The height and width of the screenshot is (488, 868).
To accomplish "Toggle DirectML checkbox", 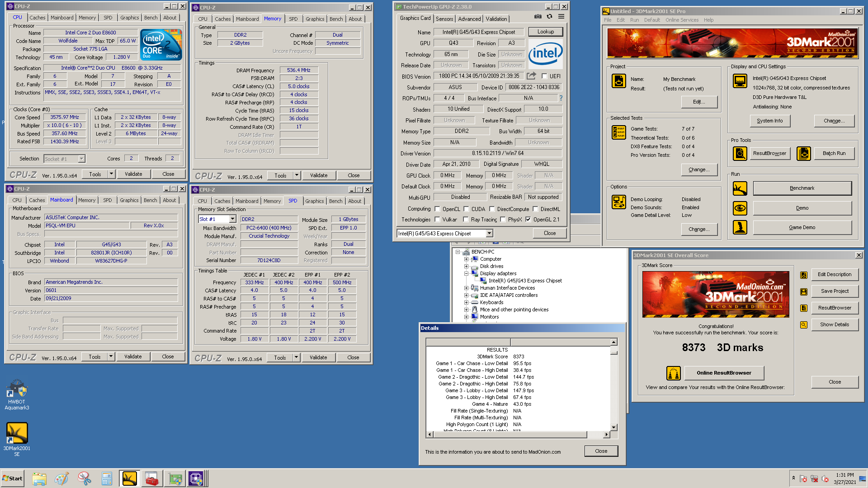I will [x=535, y=209].
